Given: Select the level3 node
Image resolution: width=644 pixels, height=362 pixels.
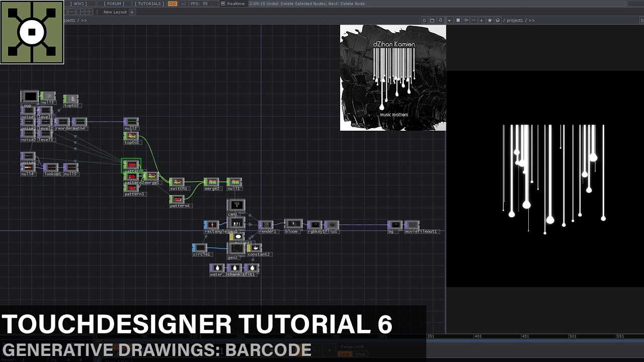Looking at the screenshot, I should pyautogui.click(x=46, y=133).
